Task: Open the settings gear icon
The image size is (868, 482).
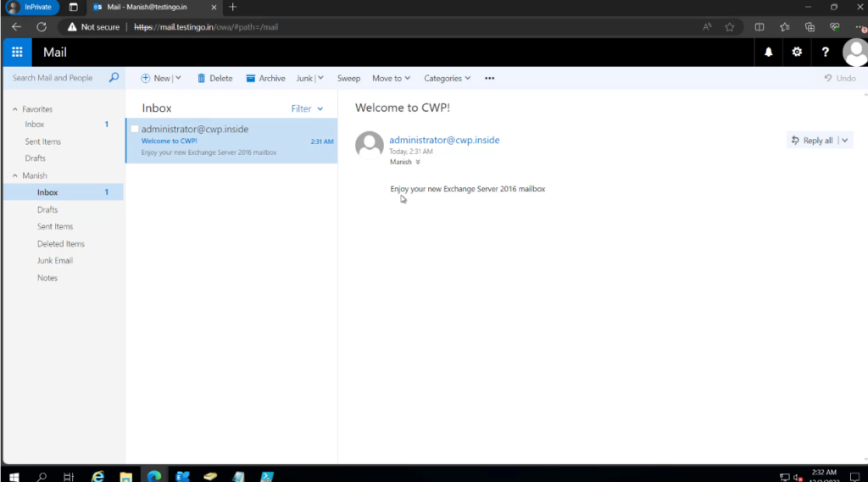Action: [x=797, y=52]
